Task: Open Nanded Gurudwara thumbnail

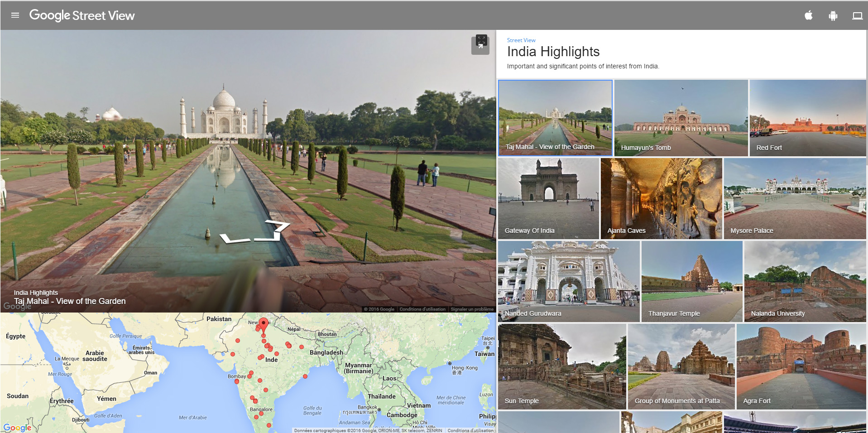Action: pos(569,281)
